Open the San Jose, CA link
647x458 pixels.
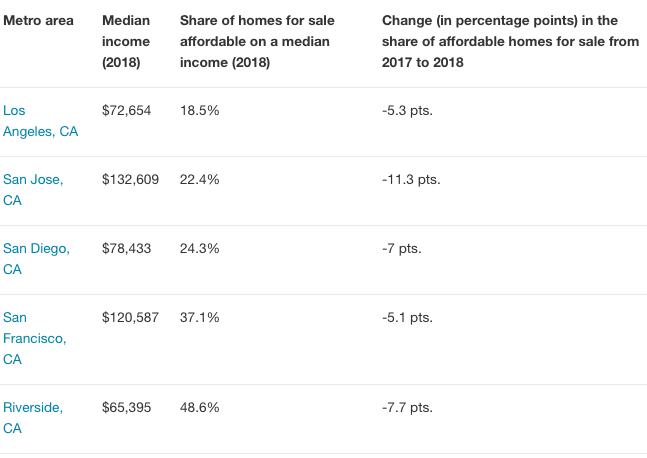(33, 189)
